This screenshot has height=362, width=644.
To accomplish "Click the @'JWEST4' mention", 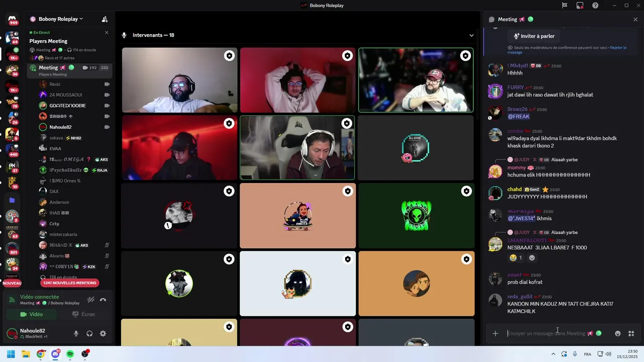I will tap(521, 219).
